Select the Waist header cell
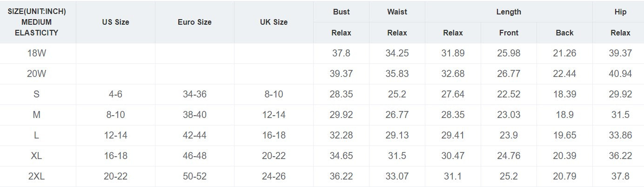 tap(397, 12)
